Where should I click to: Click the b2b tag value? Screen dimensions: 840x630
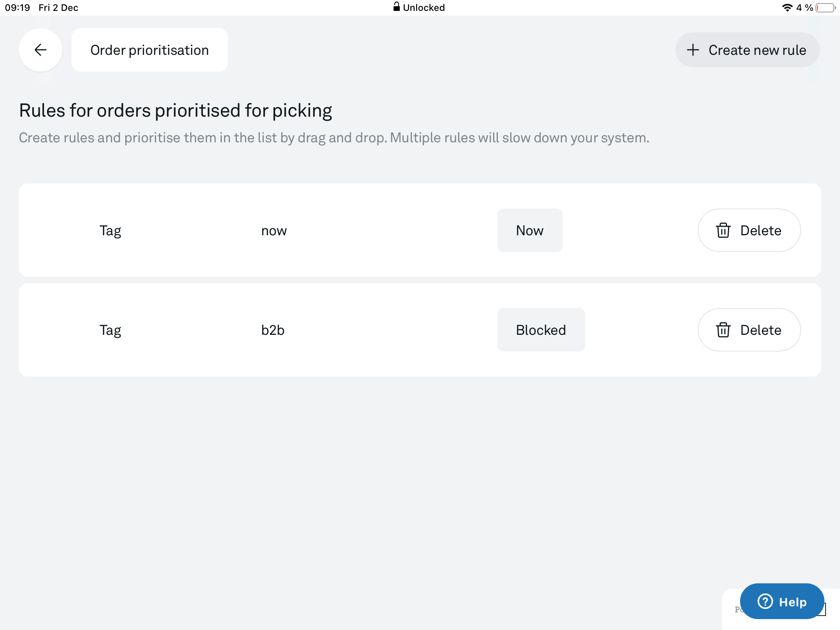(x=273, y=330)
